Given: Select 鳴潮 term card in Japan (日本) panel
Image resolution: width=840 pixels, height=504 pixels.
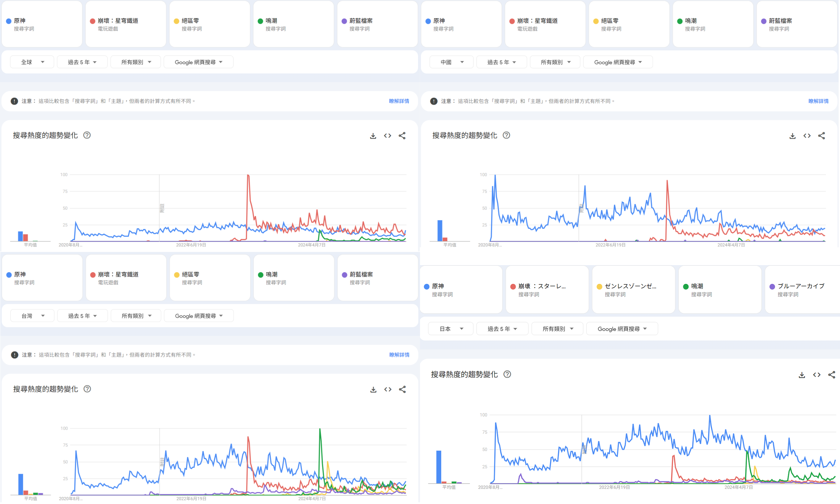Looking at the screenshot, I should (720, 290).
